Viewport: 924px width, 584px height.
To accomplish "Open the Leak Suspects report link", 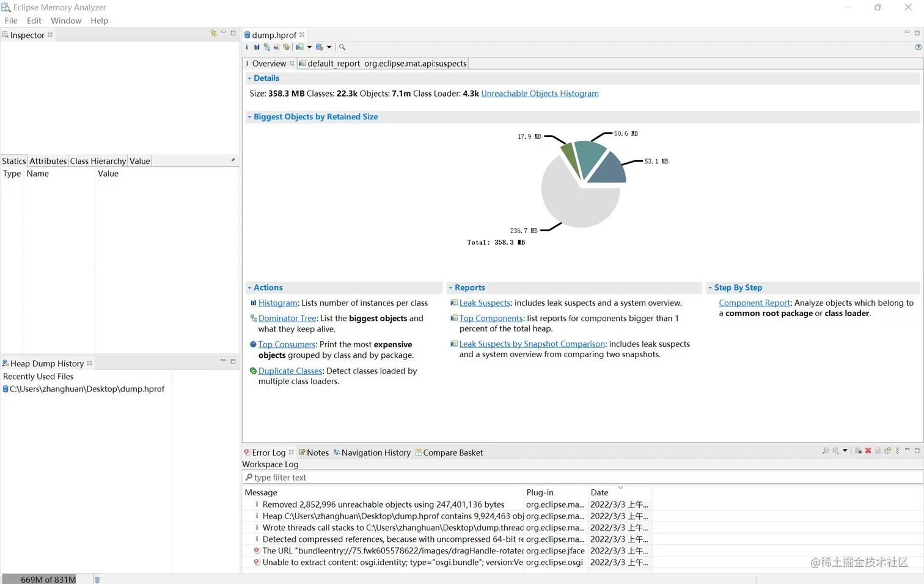I will [485, 303].
